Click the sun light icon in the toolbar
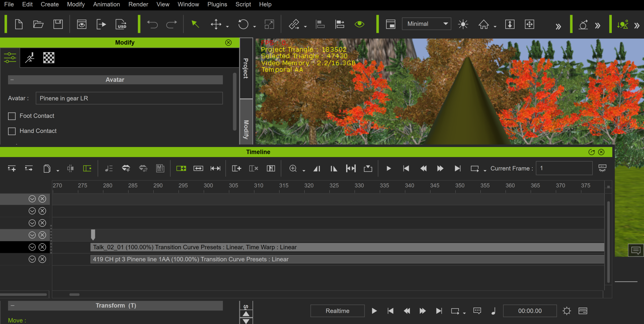644x324 pixels. pyautogui.click(x=463, y=24)
